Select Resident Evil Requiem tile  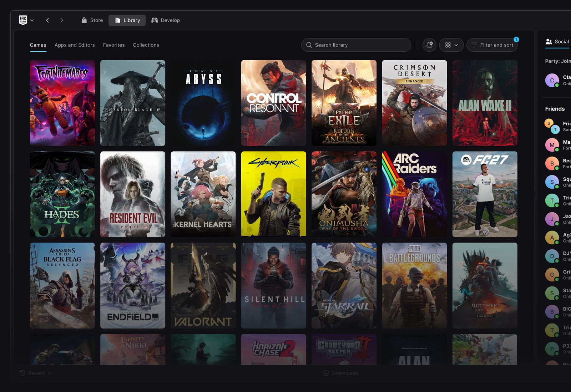tap(133, 194)
